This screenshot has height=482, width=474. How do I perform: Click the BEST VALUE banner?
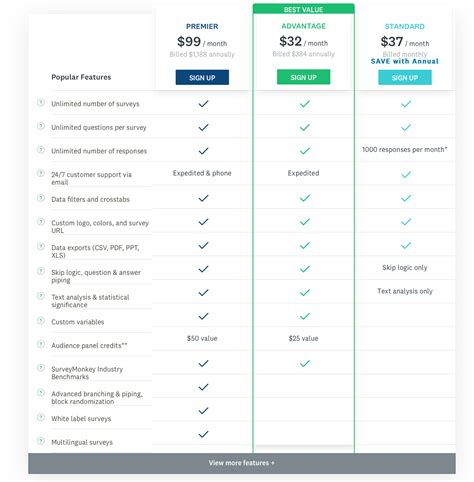click(303, 9)
